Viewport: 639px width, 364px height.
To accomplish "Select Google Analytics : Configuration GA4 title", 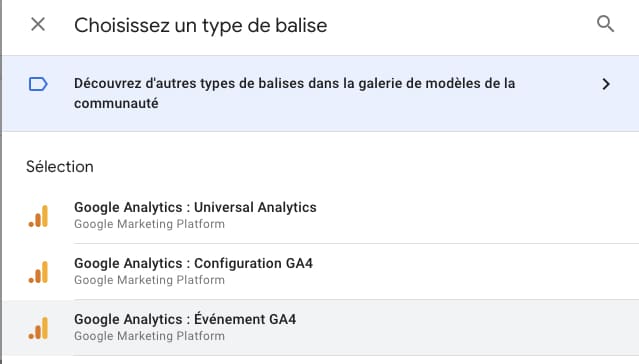I will (x=193, y=263).
